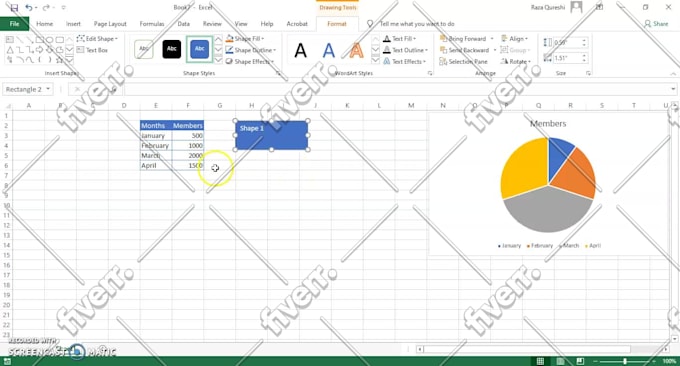Click the zoom slider in the status bar
680x366 pixels.
(624, 361)
